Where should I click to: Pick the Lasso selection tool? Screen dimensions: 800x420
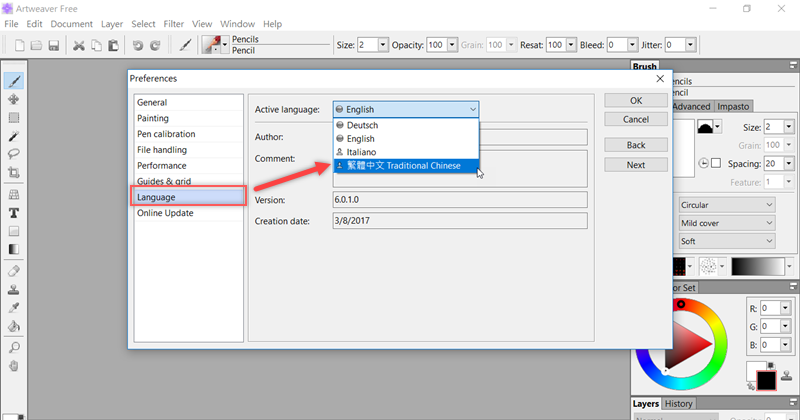(14, 154)
